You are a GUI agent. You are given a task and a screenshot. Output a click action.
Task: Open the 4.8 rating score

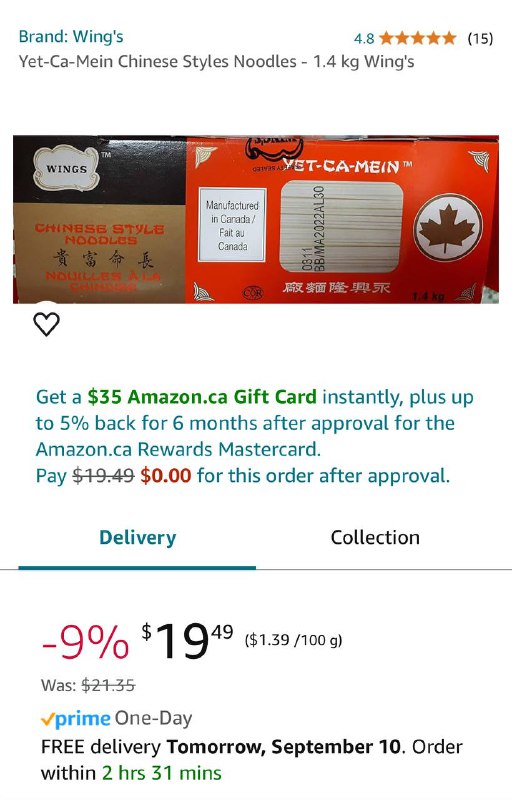(x=364, y=39)
